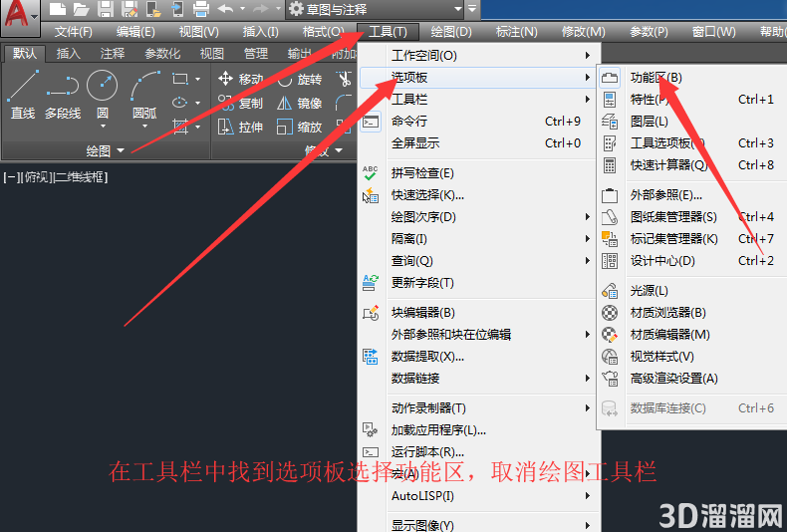Expand the 绘图 panel title dropdown
Screen dimensions: 787x532
(x=105, y=150)
